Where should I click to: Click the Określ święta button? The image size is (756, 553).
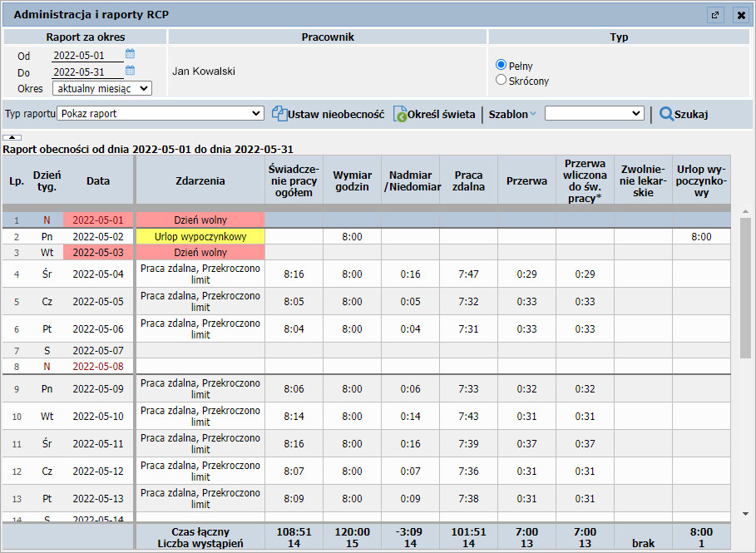click(x=434, y=114)
